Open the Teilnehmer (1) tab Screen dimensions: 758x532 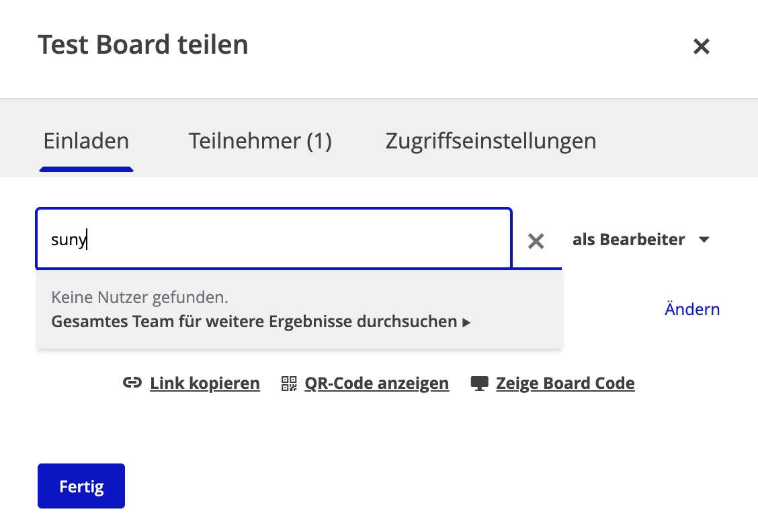point(260,141)
